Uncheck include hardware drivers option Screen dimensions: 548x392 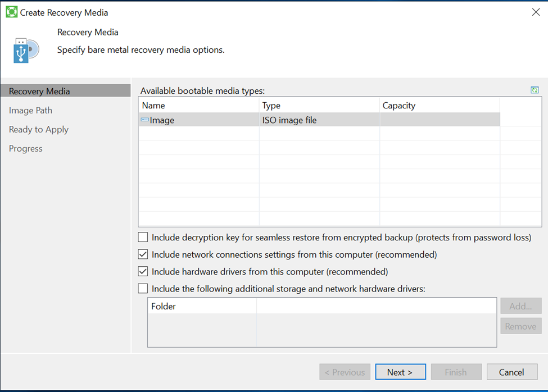pyautogui.click(x=143, y=271)
